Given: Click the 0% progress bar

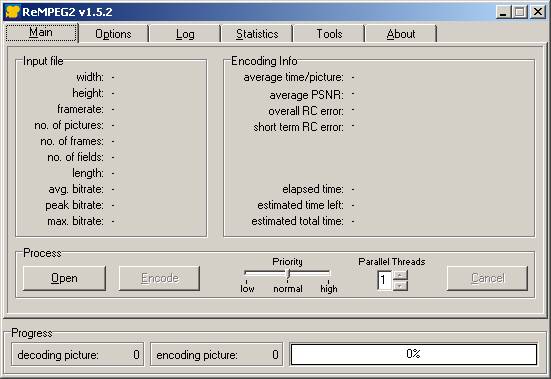Looking at the screenshot, I should [x=414, y=354].
